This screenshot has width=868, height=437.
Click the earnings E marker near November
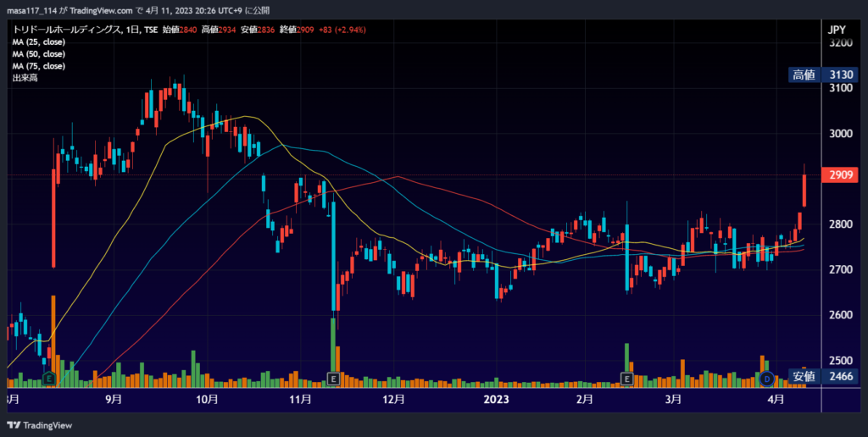(333, 379)
